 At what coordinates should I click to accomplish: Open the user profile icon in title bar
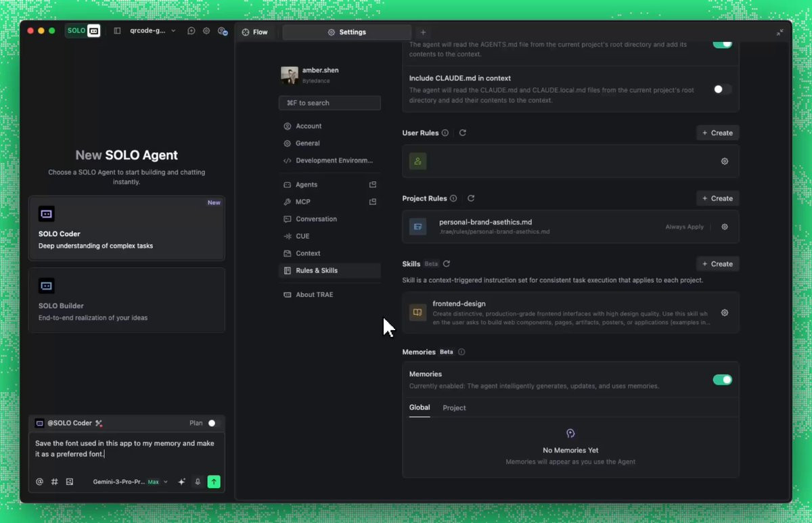(222, 31)
